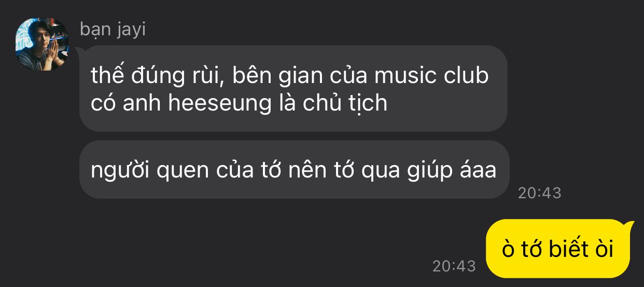Click the words music club in the first message
Viewport: 644px width, 287px height.
pyautogui.click(x=431, y=76)
